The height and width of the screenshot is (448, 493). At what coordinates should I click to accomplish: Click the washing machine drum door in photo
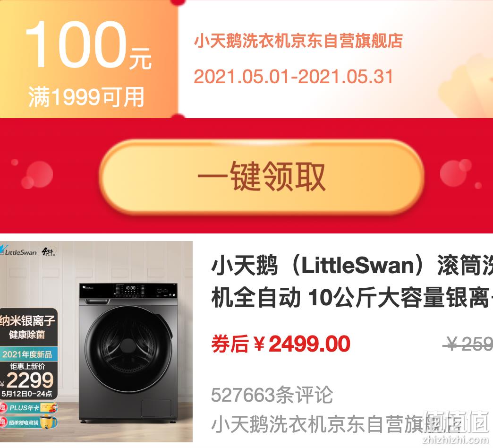pyautogui.click(x=128, y=349)
